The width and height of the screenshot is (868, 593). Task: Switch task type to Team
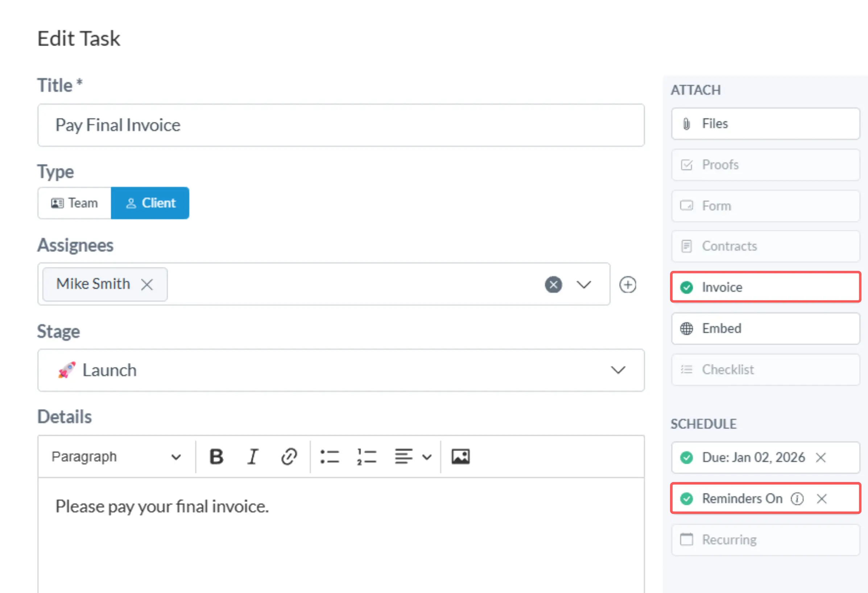[75, 203]
